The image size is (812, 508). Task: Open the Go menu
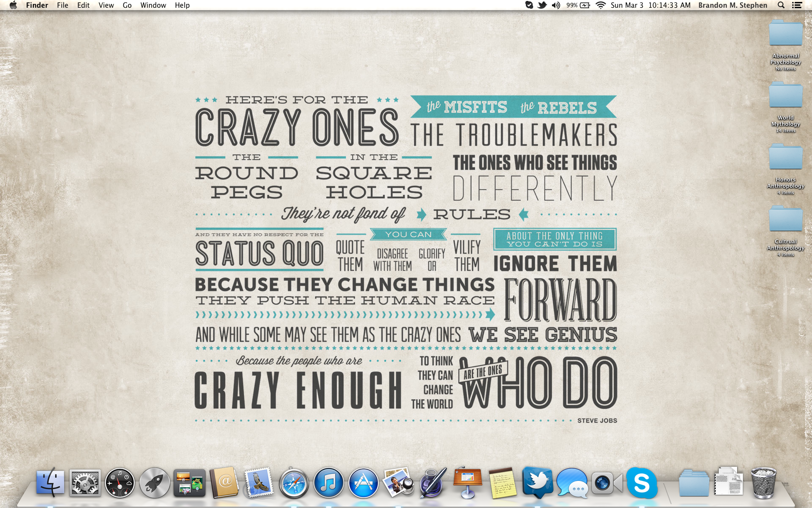(x=127, y=5)
